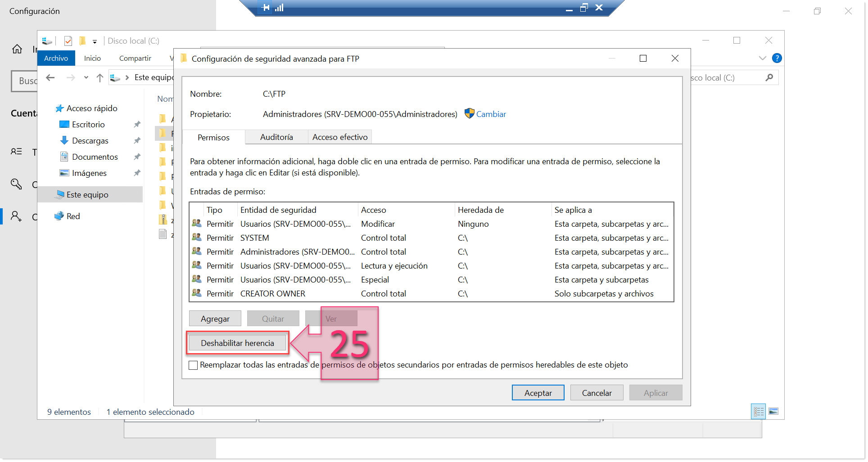The width and height of the screenshot is (868, 462).
Task: Click the Cambiar owner link
Action: [x=491, y=114]
